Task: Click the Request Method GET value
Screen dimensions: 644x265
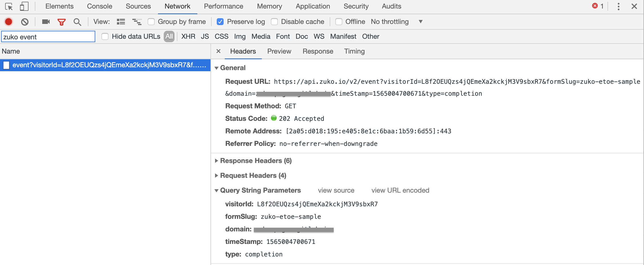Action: coord(290,106)
